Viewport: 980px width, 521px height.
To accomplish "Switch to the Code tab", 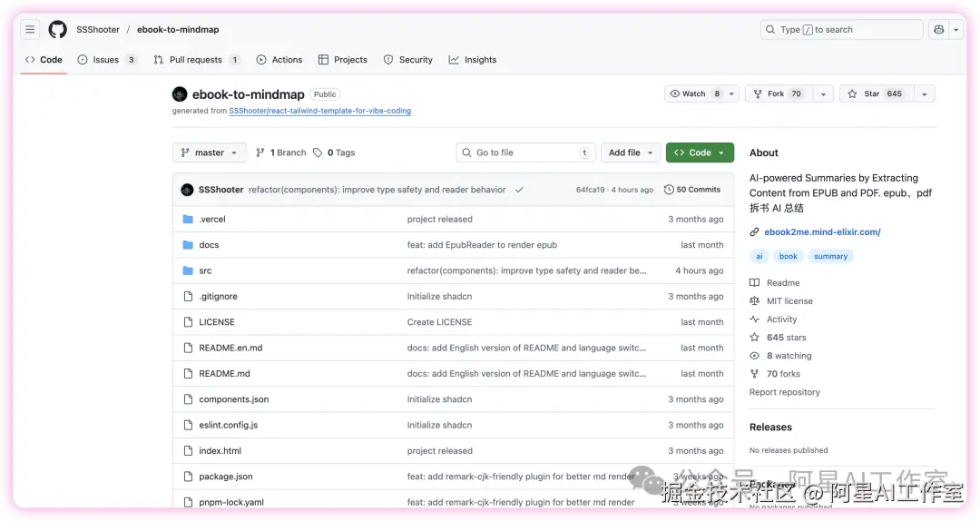I will coord(44,60).
